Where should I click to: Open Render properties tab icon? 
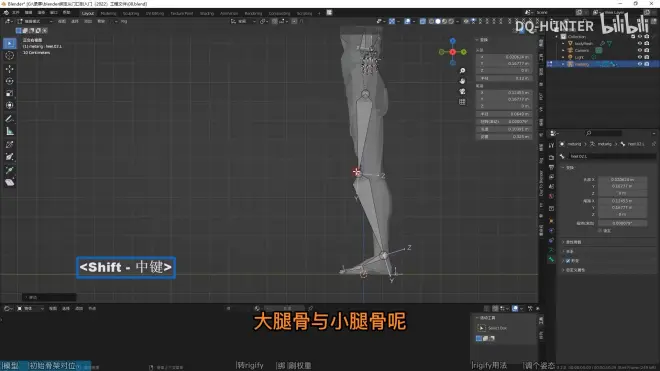click(x=551, y=157)
